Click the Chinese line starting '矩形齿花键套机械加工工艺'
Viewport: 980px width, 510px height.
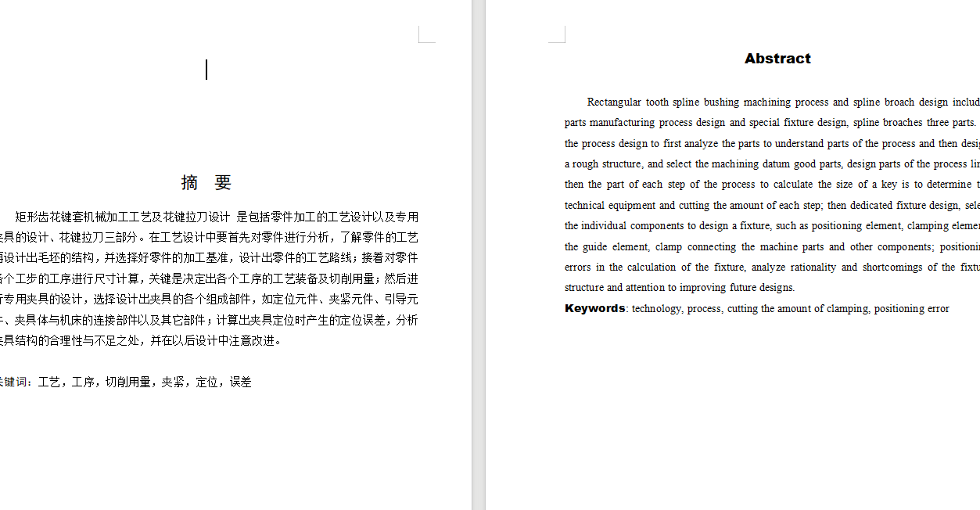pyautogui.click(x=217, y=217)
